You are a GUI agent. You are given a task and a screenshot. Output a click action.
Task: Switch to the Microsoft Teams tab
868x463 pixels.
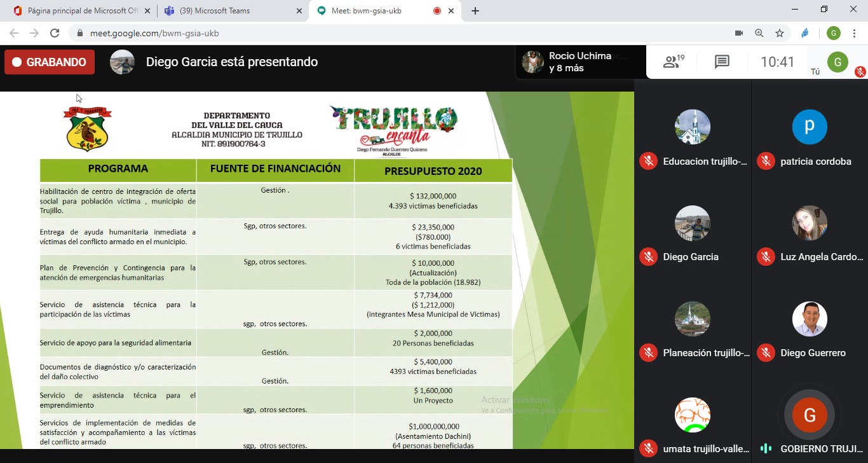[x=230, y=11]
